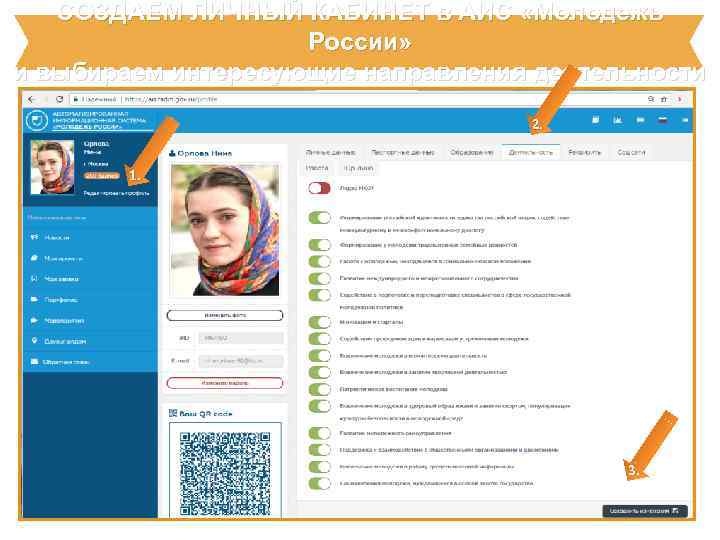Bookmark the page with the star icon
This screenshot has height=540, width=720.
pyautogui.click(x=664, y=99)
